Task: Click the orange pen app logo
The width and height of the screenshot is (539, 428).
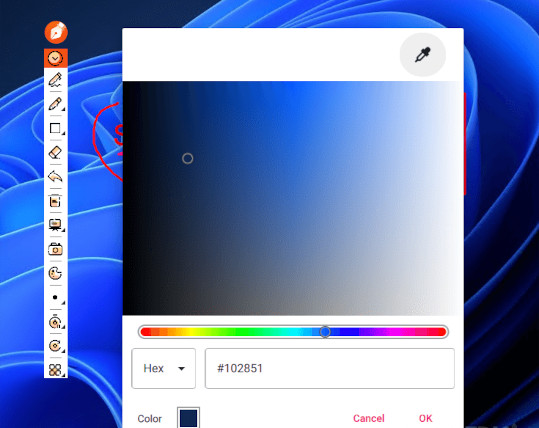Action: [x=56, y=32]
